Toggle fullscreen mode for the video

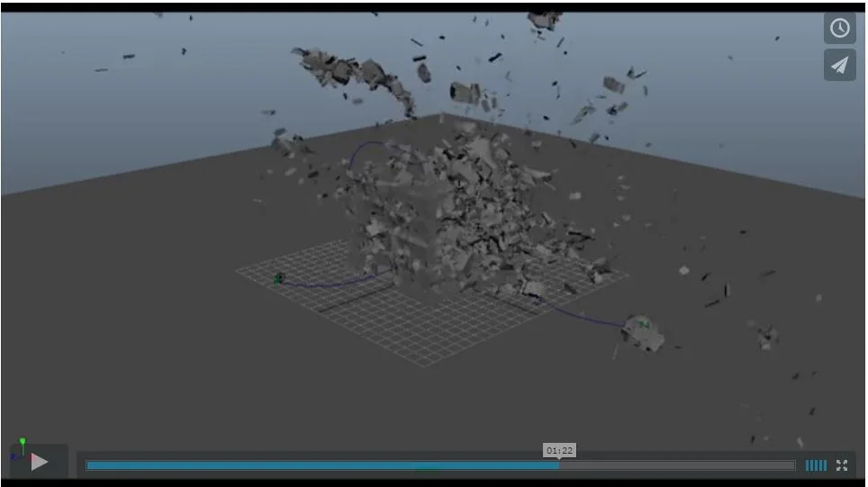coord(842,465)
